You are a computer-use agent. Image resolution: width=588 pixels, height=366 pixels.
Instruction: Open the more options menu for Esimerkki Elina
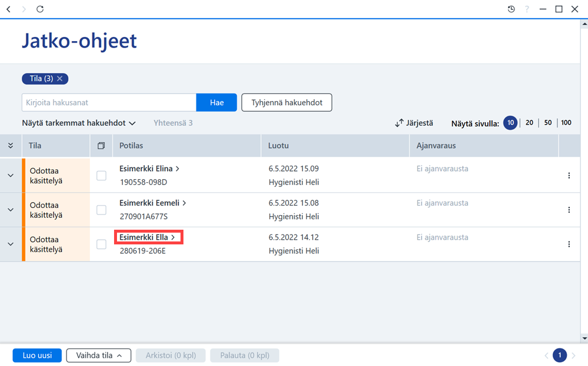[569, 175]
